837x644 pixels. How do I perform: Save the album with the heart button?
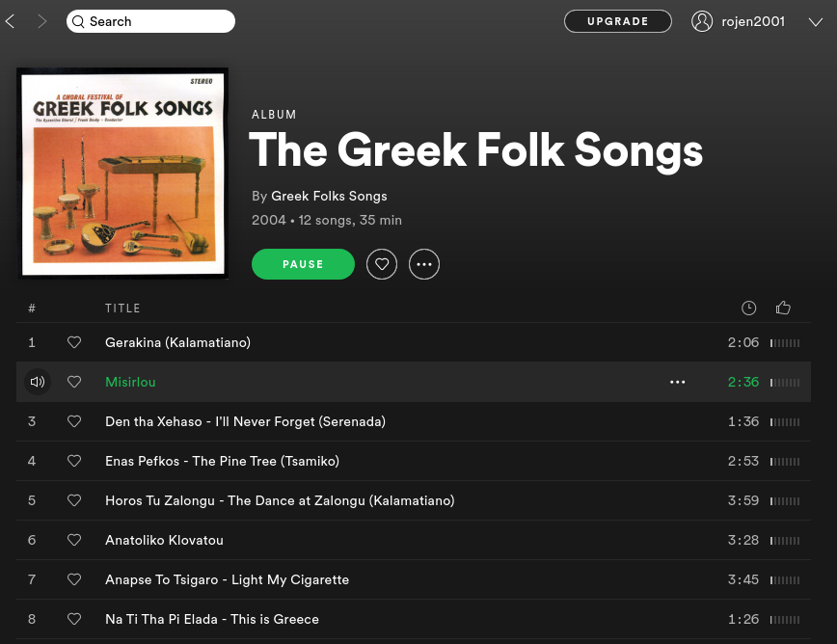pyautogui.click(x=382, y=264)
